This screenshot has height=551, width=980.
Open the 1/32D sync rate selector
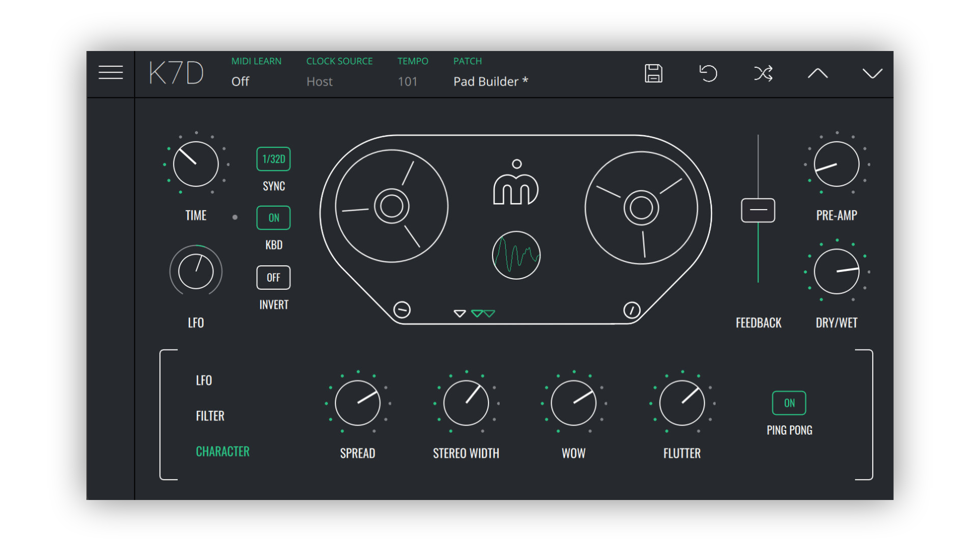click(x=274, y=159)
